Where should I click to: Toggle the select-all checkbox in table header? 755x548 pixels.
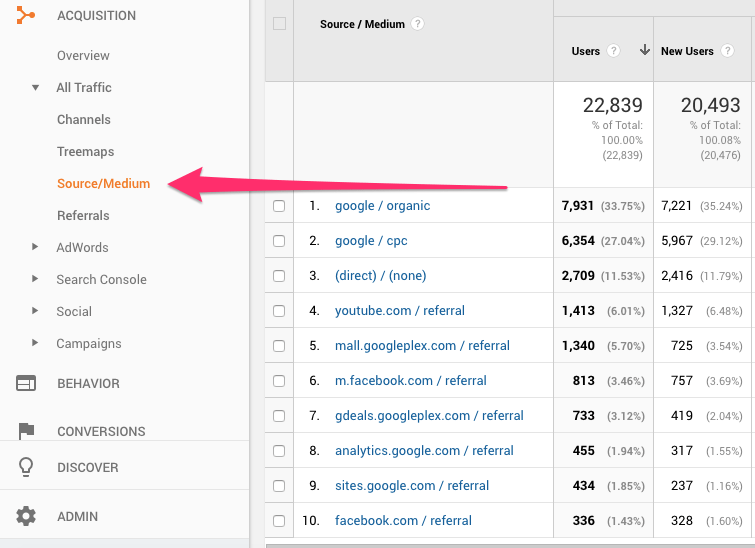(x=279, y=24)
